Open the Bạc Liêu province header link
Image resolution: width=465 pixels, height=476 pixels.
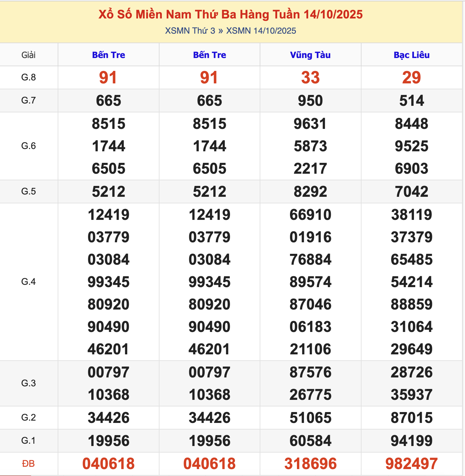411,55
